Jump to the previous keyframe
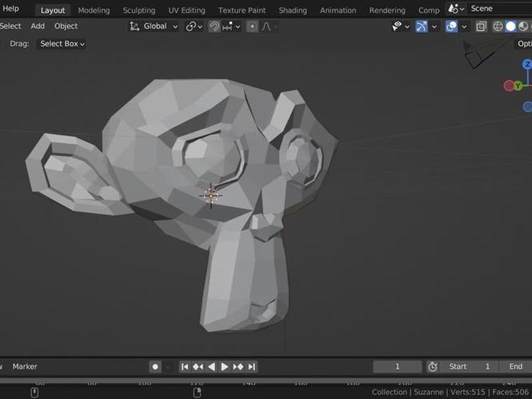Screen dimensions: 532x399 tap(198, 367)
